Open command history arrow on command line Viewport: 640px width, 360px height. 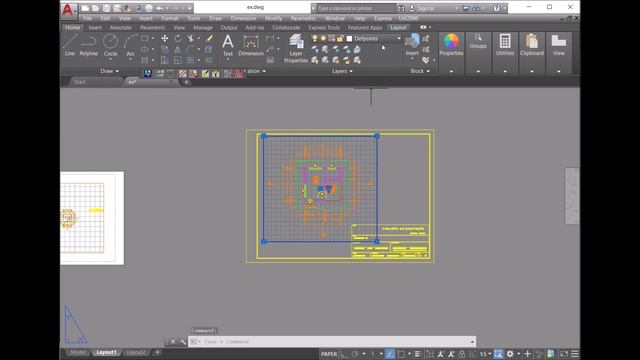(x=472, y=342)
